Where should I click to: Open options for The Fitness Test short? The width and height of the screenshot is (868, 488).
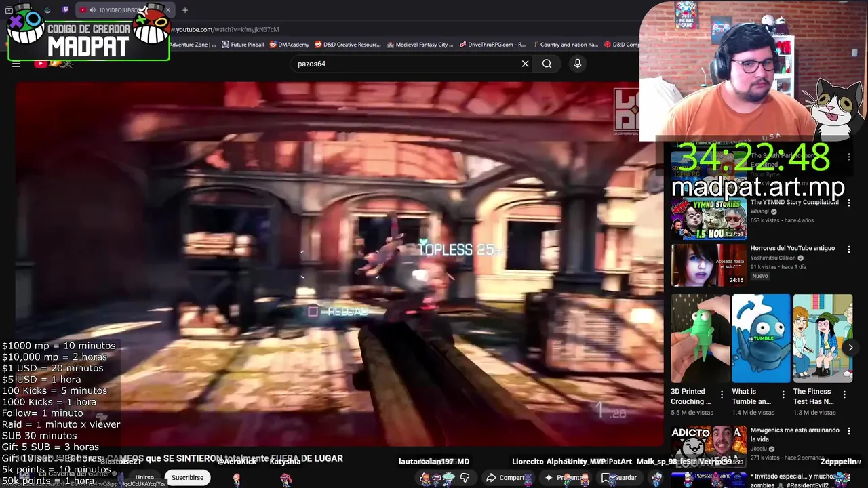(x=844, y=394)
